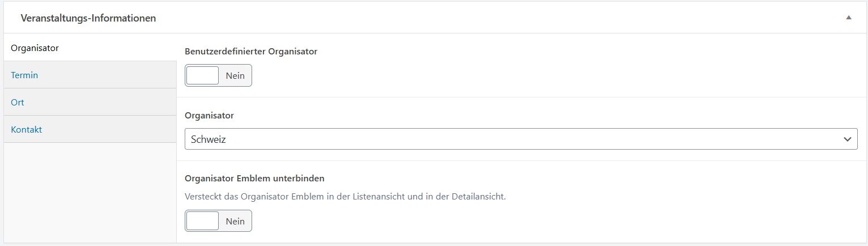Click the Organisator Emblem unterbinden heading
The image size is (868, 246).
click(254, 178)
